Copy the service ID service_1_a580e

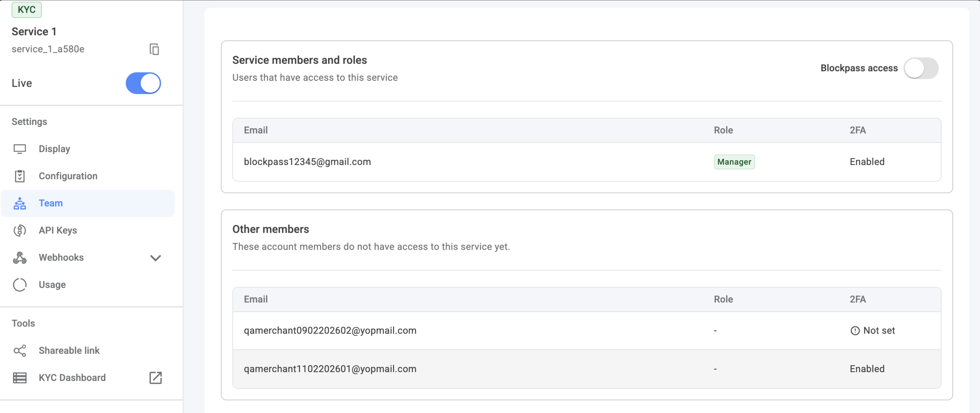(154, 50)
